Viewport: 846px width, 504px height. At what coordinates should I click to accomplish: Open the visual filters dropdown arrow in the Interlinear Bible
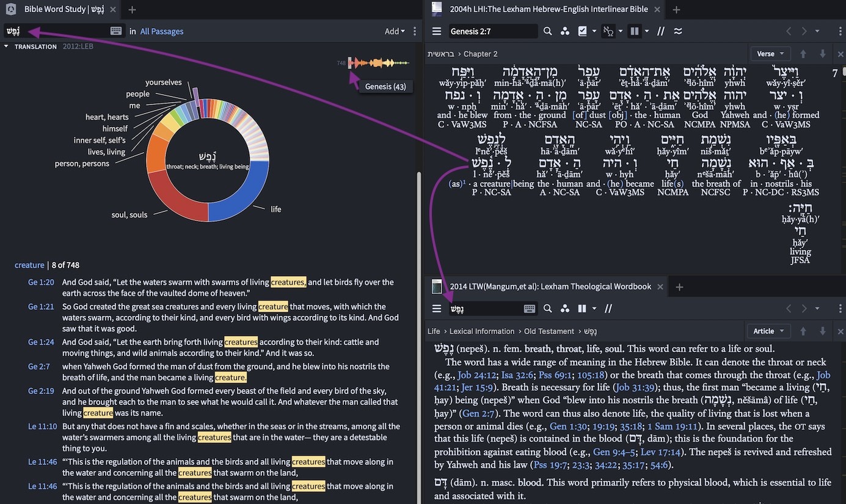[x=594, y=31]
